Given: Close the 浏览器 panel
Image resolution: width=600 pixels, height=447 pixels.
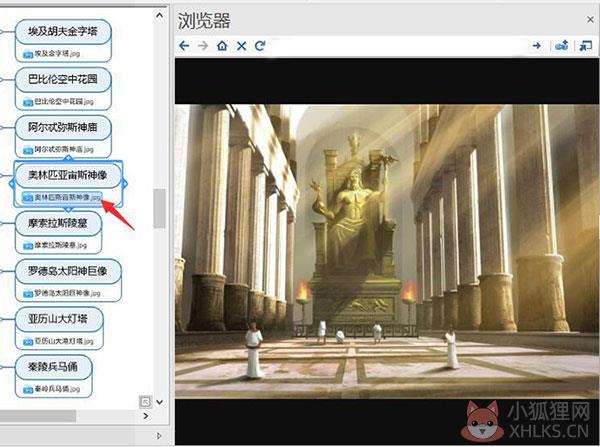Looking at the screenshot, I should click(590, 19).
